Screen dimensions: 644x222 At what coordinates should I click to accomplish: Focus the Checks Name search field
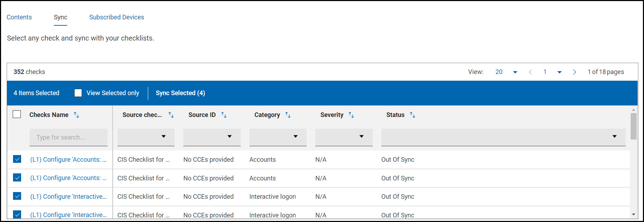(69, 137)
